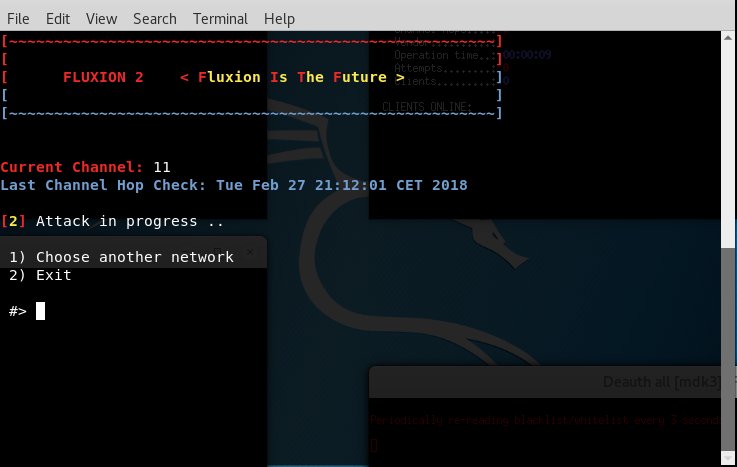Open the Terminal menu
The image size is (737, 467).
point(220,19)
